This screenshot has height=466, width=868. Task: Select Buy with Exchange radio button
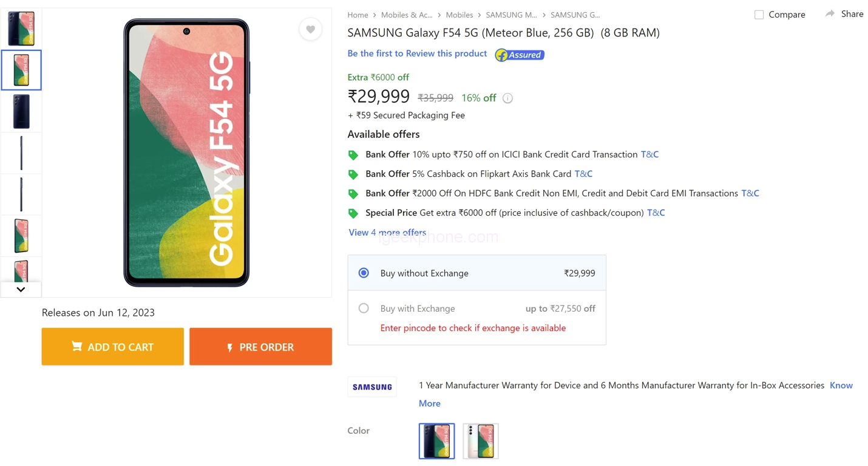(x=364, y=309)
